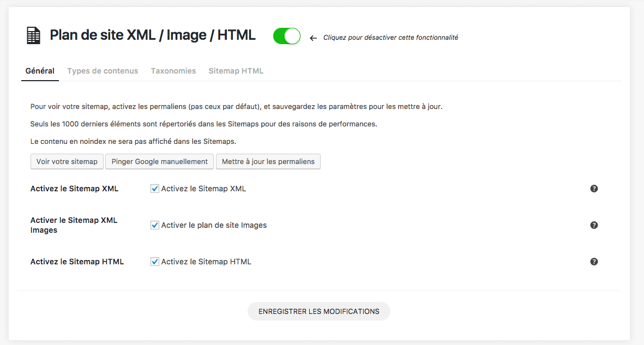
Task: Click Pinger Google manuellement button
Action: [159, 161]
